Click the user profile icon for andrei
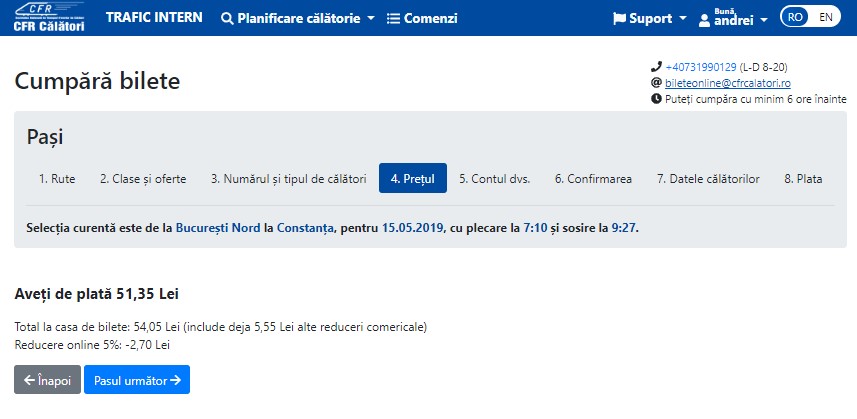 pos(705,21)
